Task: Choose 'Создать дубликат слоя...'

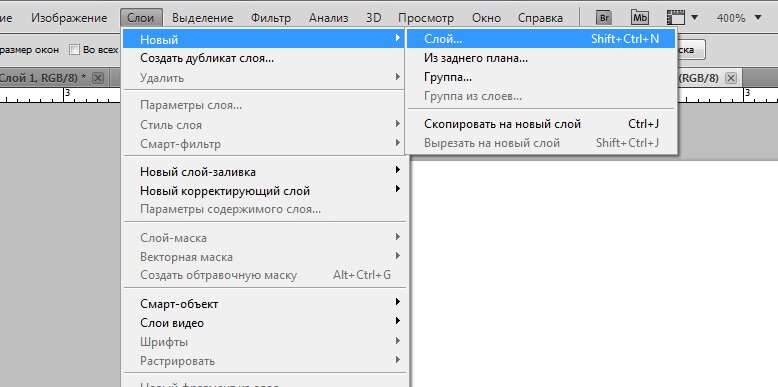Action: 264,59
